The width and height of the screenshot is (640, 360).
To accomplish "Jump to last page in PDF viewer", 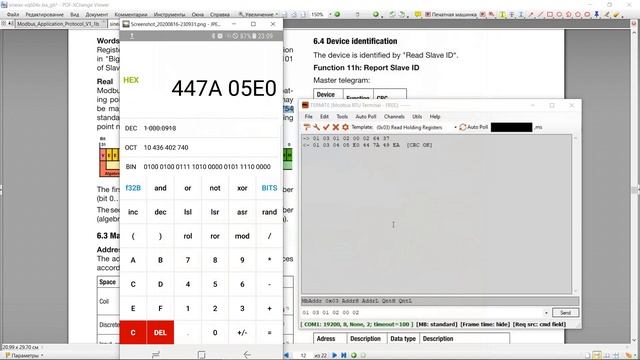I will (344, 355).
